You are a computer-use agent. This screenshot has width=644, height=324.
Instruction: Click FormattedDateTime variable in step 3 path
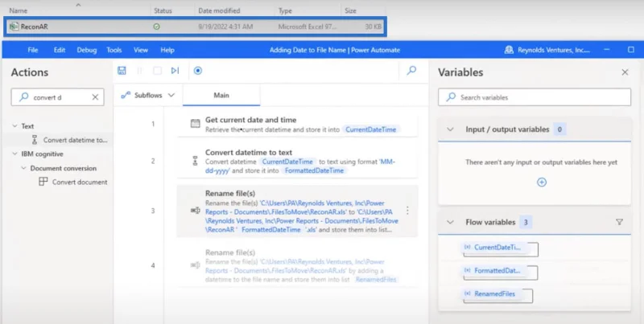coord(270,230)
